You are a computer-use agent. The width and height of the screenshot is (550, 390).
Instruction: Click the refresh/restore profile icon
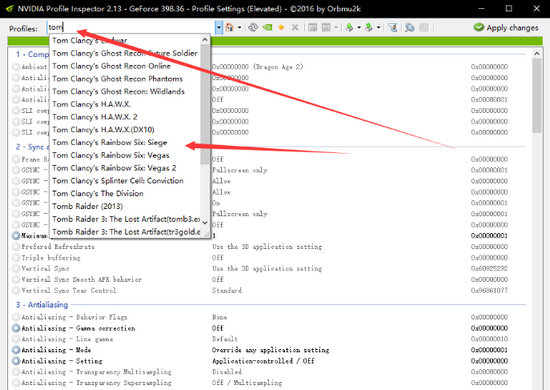(x=253, y=27)
